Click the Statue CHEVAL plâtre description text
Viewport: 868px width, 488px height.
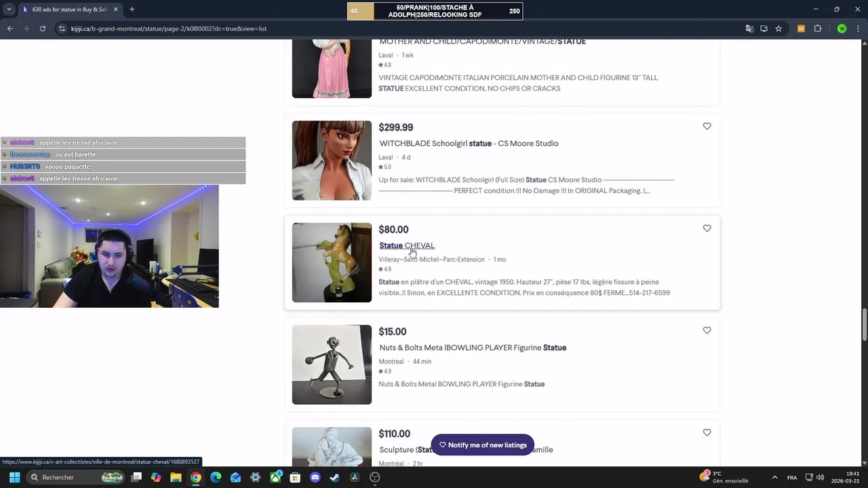pos(524,287)
